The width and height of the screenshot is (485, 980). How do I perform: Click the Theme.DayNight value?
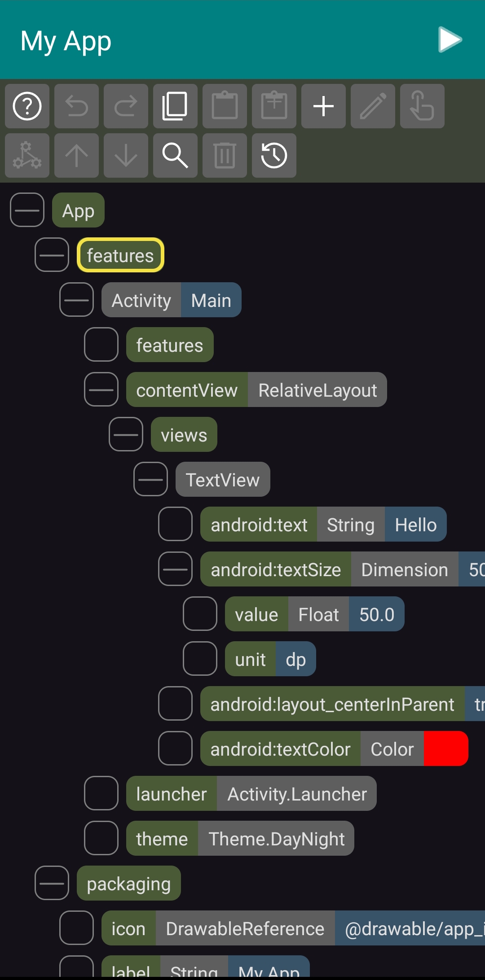(x=276, y=838)
